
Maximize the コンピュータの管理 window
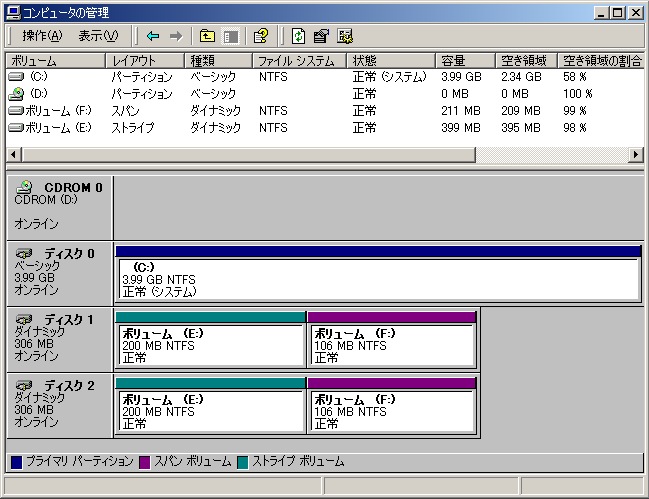pyautogui.click(x=617, y=13)
